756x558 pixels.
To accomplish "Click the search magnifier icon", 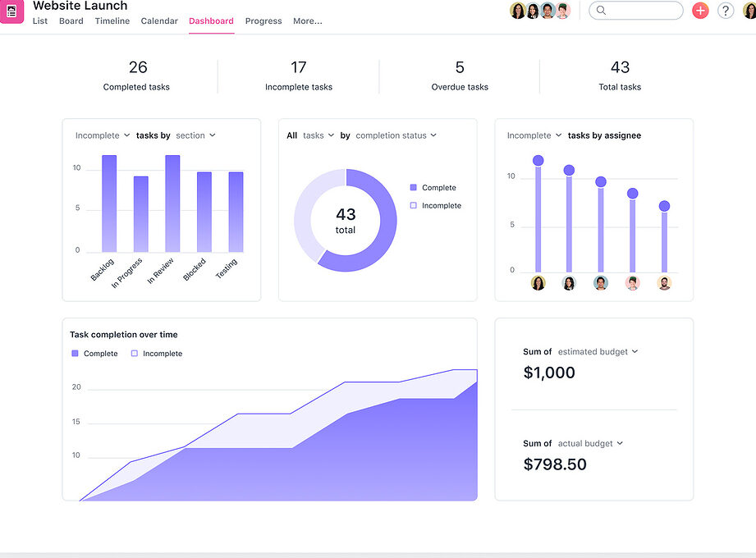I will click(x=601, y=10).
